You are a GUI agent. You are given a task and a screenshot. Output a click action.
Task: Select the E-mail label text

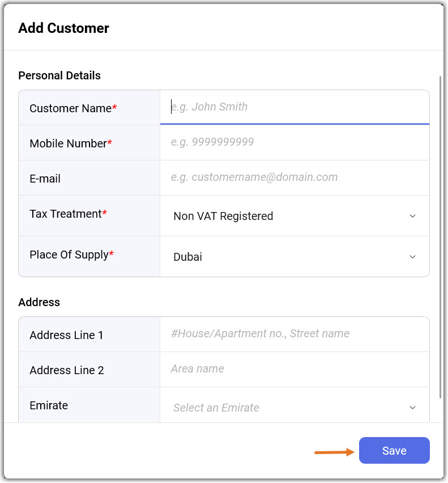45,179
